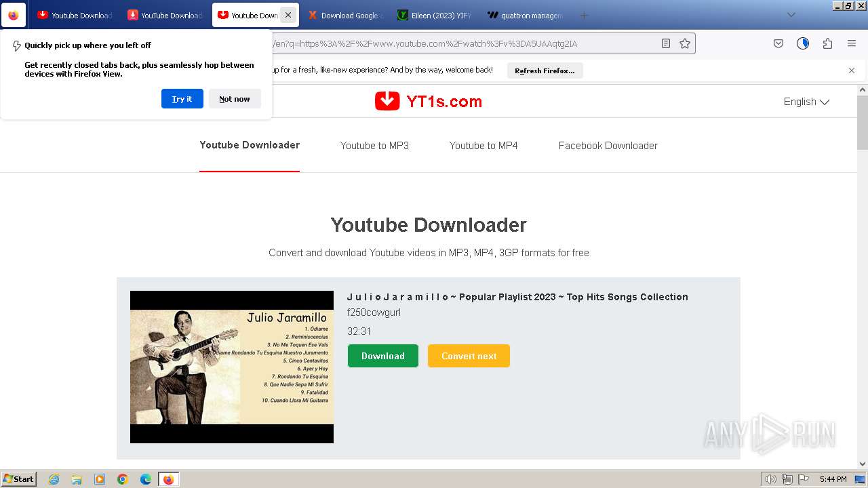Open the media player taskbar icon
The image size is (868, 488).
click(x=100, y=479)
